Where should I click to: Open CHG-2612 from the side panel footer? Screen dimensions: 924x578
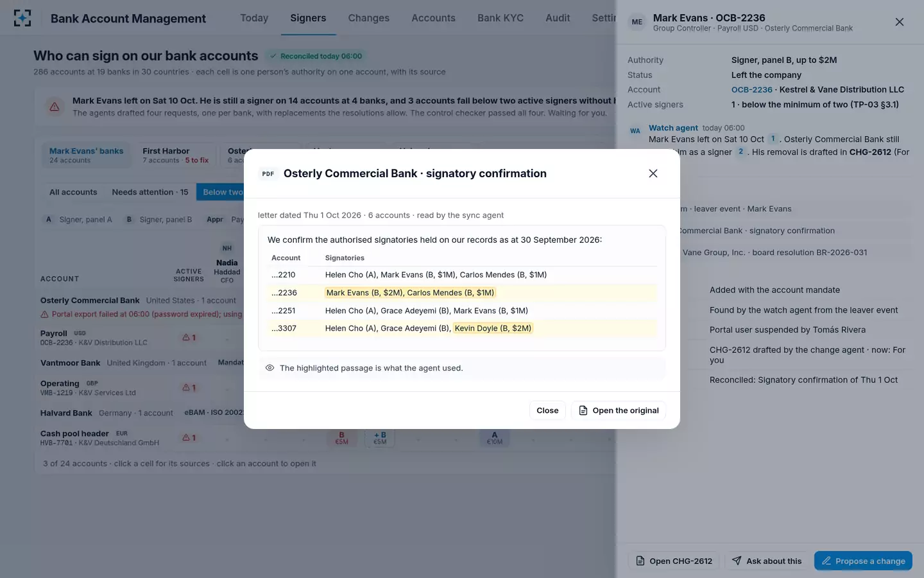coord(674,561)
